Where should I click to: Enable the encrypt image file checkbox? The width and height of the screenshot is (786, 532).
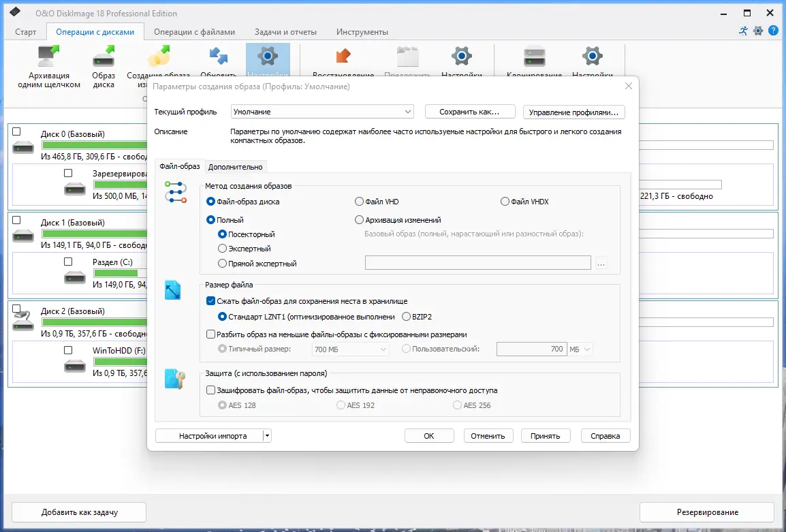(x=210, y=390)
